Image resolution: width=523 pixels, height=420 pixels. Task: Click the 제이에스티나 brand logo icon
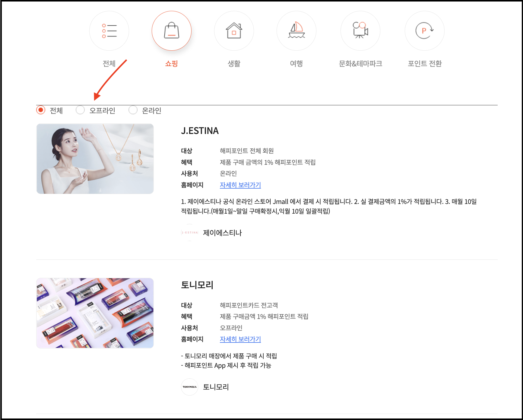189,233
